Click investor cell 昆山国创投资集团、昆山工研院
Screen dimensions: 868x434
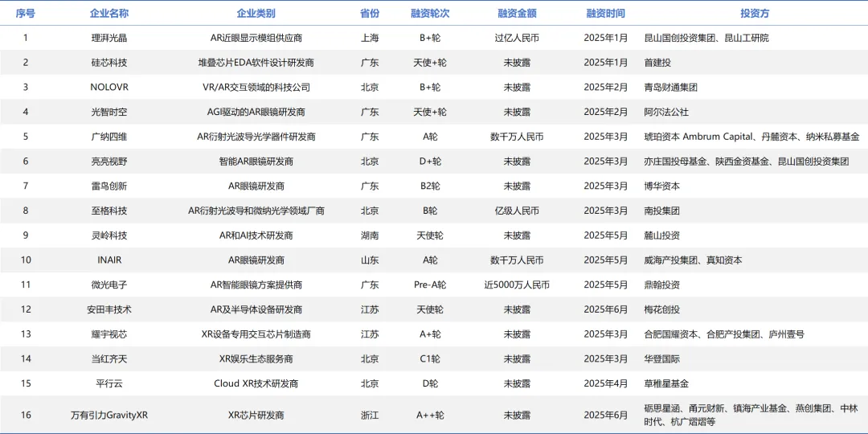click(706, 39)
